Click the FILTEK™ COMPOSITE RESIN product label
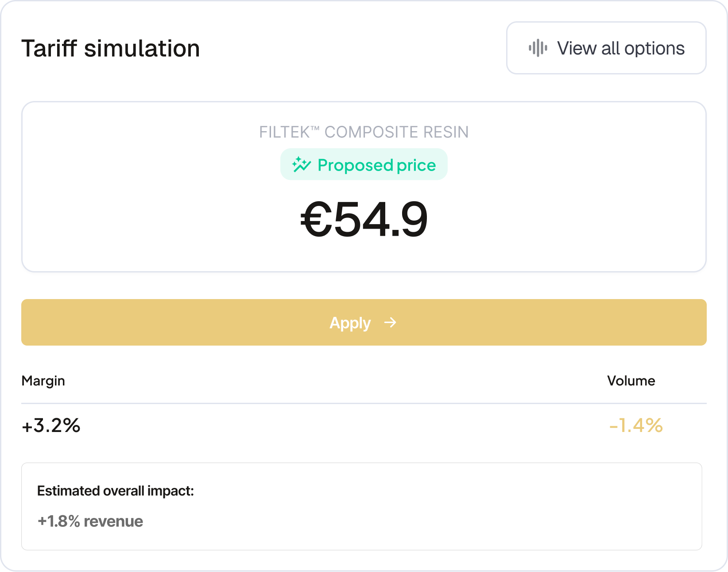 pyautogui.click(x=364, y=132)
